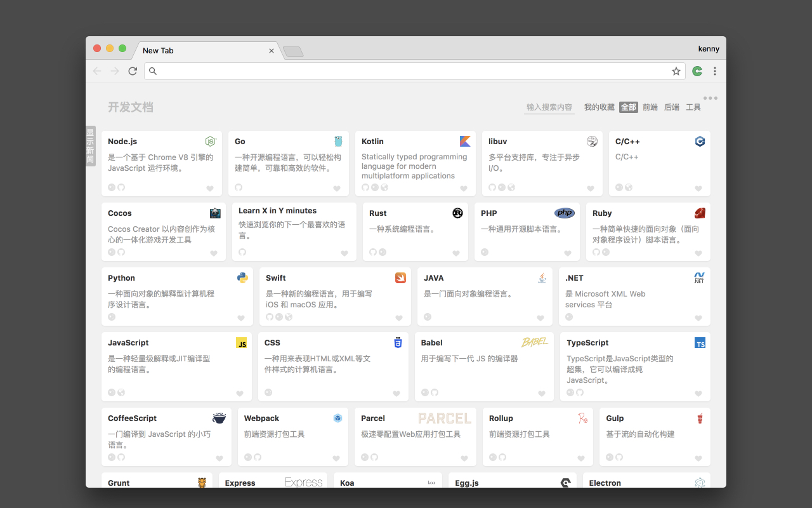
Task: Click the PHP logo icon
Action: click(564, 213)
